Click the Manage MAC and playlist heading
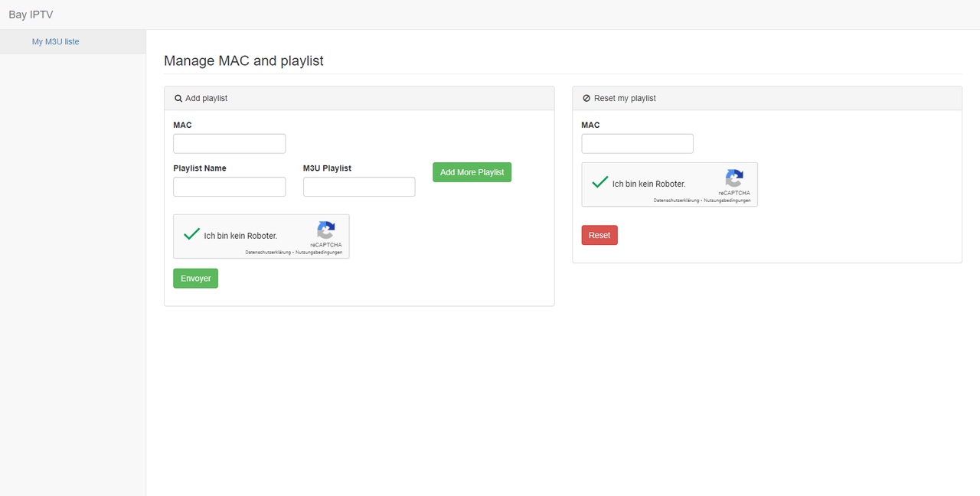Image resolution: width=980 pixels, height=496 pixels. click(x=243, y=61)
